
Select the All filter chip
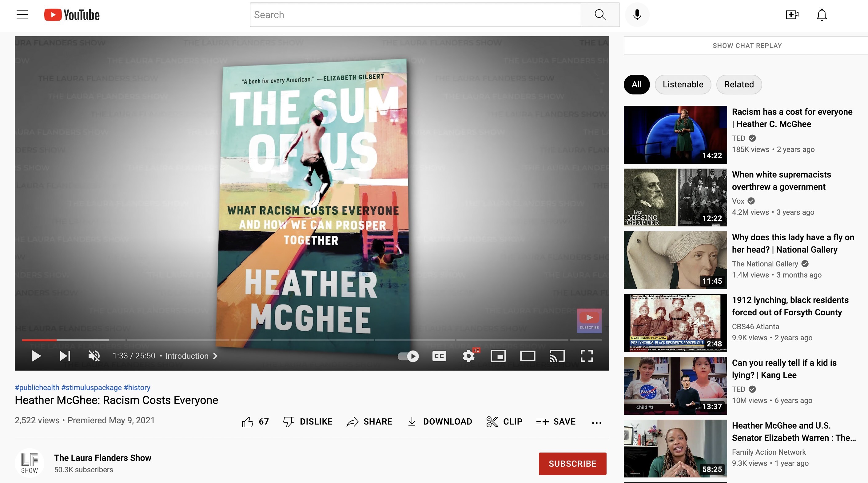pos(636,85)
